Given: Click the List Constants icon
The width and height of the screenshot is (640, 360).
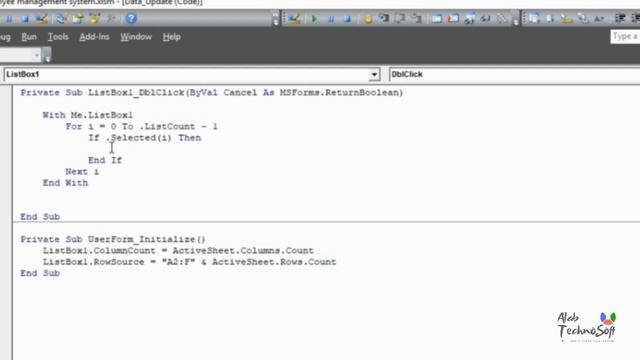Looking at the screenshot, I should [550, 18].
